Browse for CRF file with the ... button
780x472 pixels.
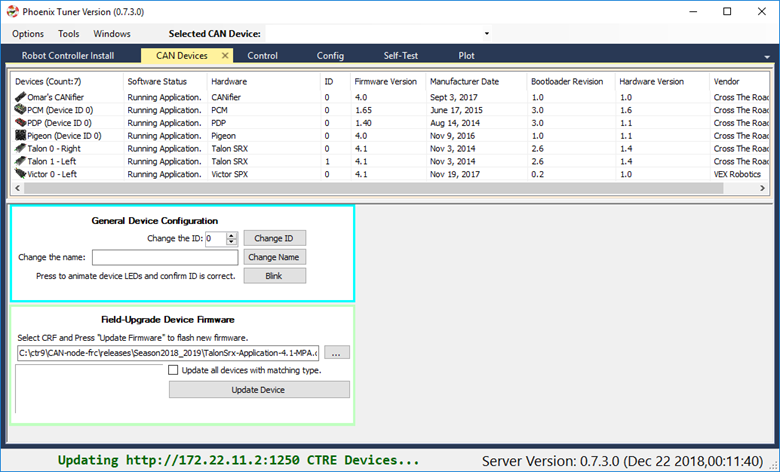[337, 353]
